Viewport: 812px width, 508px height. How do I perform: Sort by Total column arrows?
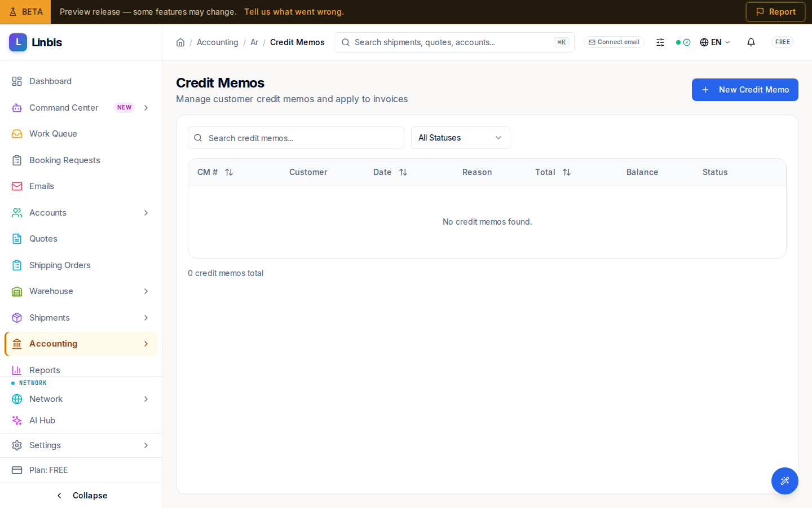point(567,172)
